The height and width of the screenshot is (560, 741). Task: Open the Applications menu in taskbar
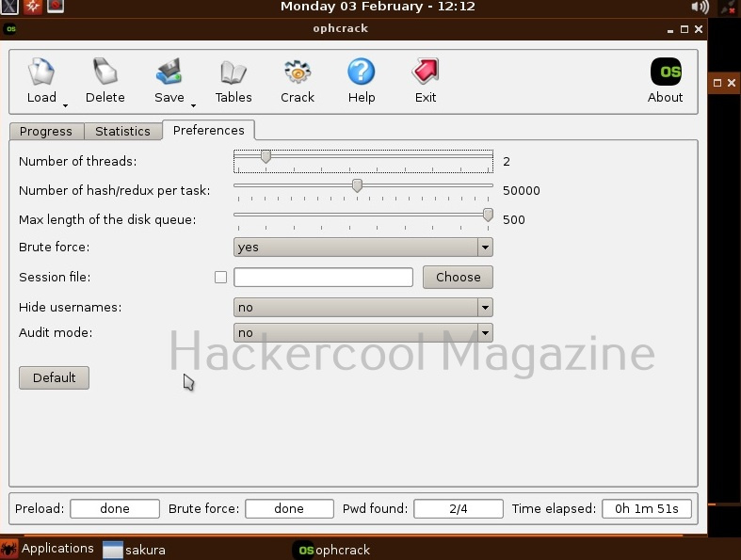(x=47, y=549)
